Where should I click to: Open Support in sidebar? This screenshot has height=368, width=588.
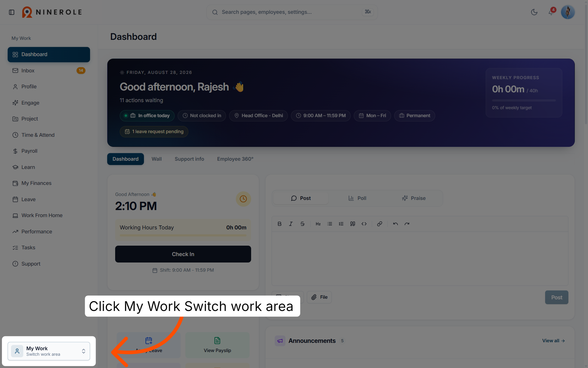click(x=49, y=264)
